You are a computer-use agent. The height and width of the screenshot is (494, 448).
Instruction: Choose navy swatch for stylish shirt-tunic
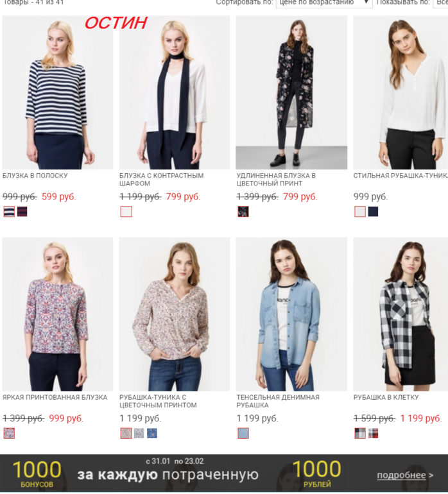point(373,212)
